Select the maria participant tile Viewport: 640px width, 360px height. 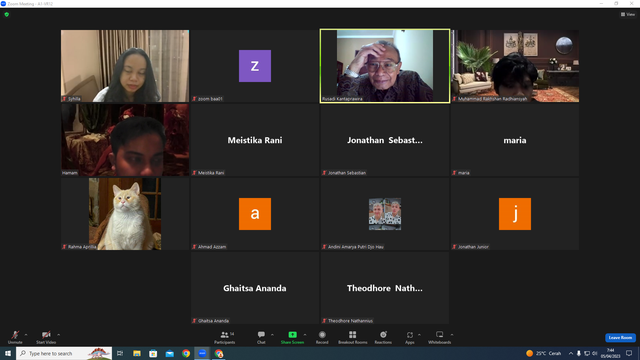coord(515,140)
